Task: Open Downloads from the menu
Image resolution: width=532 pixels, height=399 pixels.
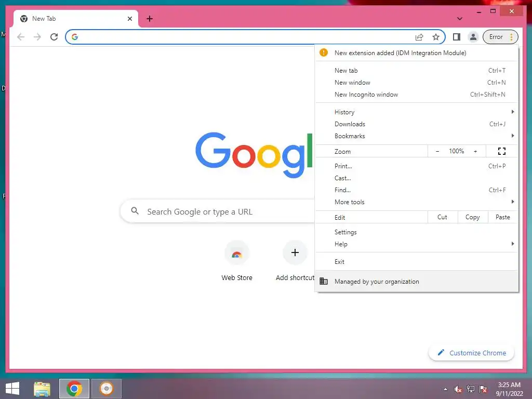Action: (x=417, y=124)
